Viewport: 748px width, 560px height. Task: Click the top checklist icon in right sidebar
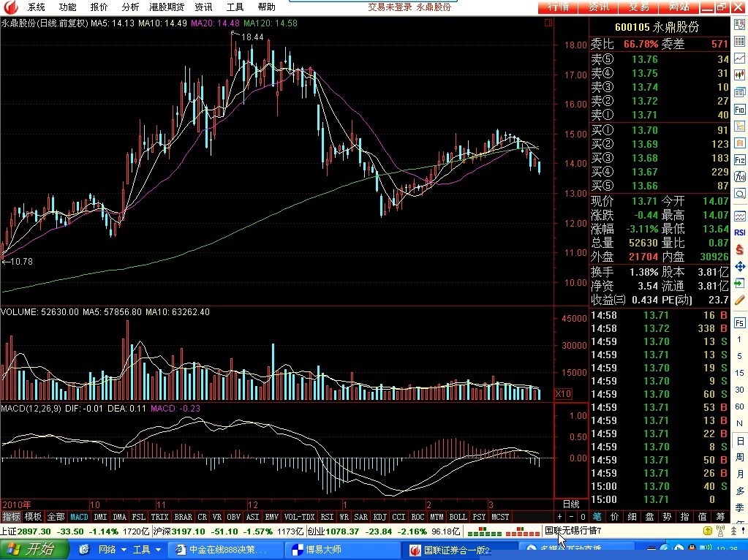tap(740, 24)
